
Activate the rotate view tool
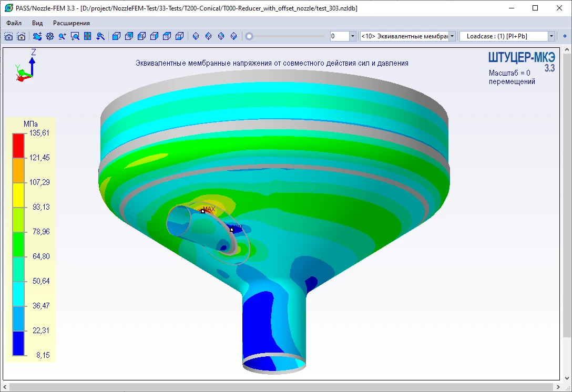pos(49,36)
